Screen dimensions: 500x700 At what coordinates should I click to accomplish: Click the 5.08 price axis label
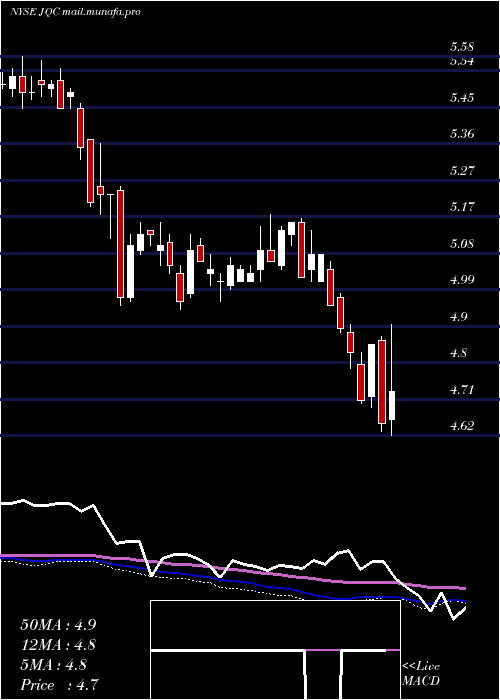[x=462, y=243]
